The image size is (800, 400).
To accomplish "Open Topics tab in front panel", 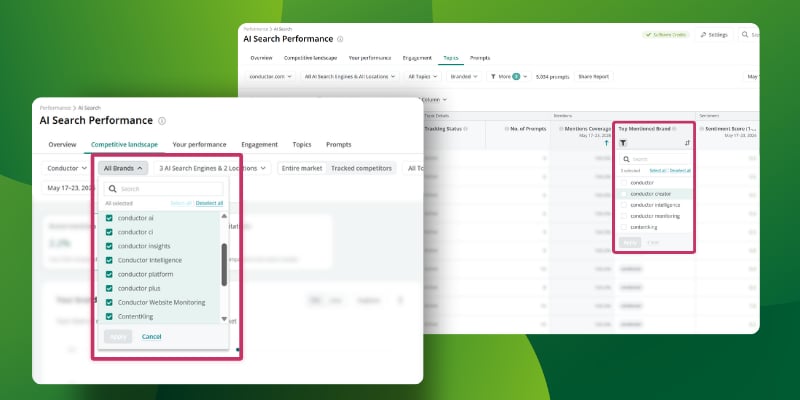I will click(x=302, y=144).
